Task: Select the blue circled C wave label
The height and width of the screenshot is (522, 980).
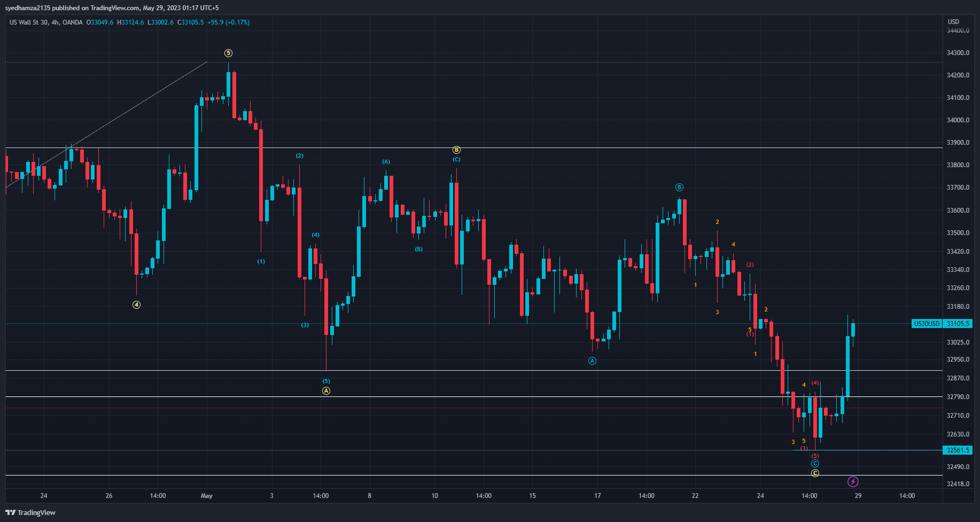Action: point(815,464)
